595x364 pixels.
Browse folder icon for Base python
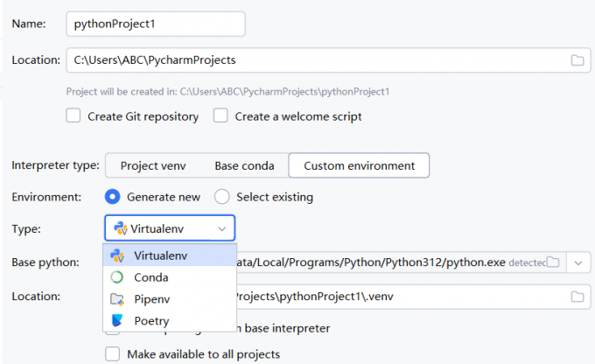coord(553,262)
